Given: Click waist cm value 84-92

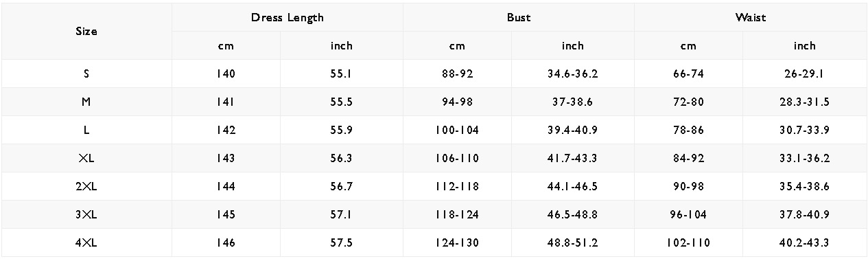Looking at the screenshot, I should tap(688, 158).
